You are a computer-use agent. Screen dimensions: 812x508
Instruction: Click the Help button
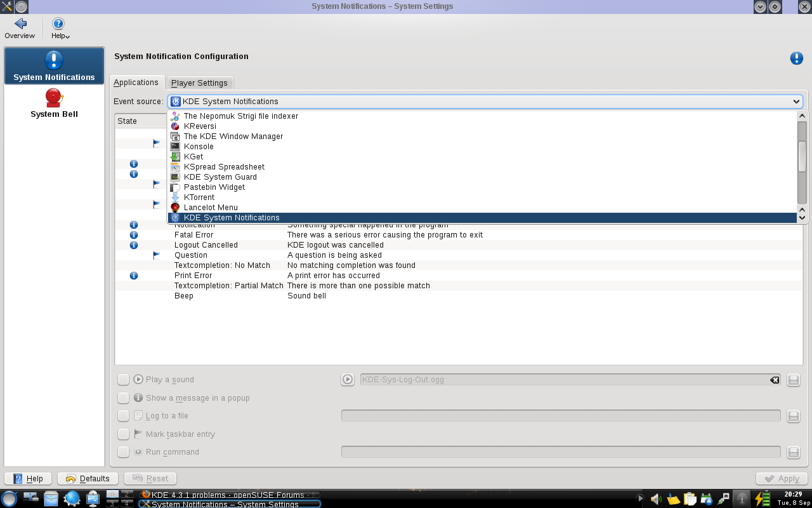click(x=28, y=479)
